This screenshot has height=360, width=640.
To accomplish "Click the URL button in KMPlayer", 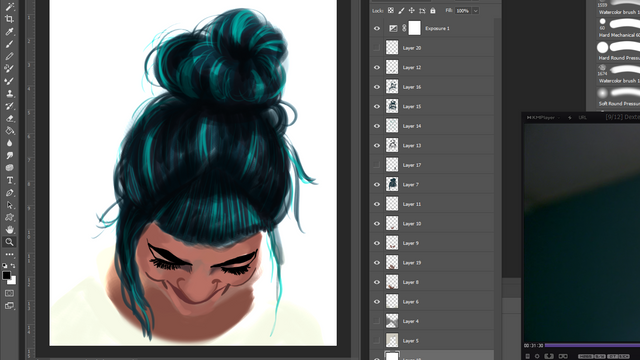I will [582, 118].
